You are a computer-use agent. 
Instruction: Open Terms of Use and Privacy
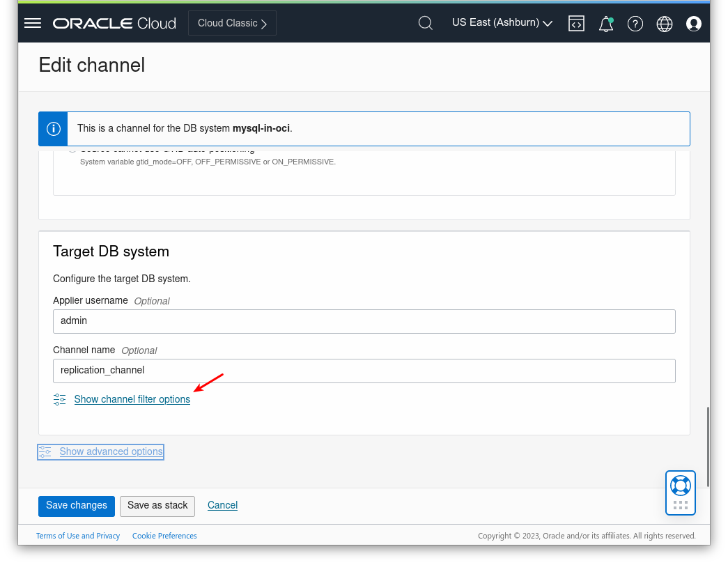point(78,536)
